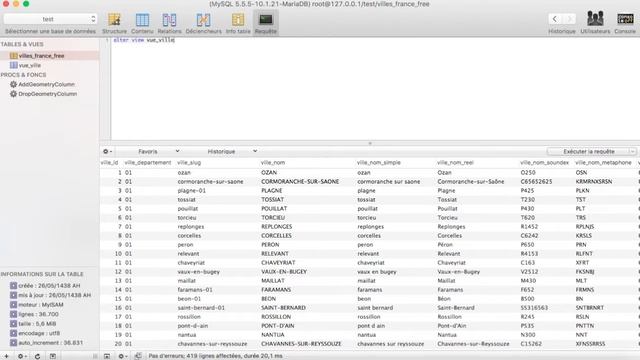This screenshot has width=640, height=360.
Task: Open the database selector dropdown 'test'
Action: [x=50, y=19]
